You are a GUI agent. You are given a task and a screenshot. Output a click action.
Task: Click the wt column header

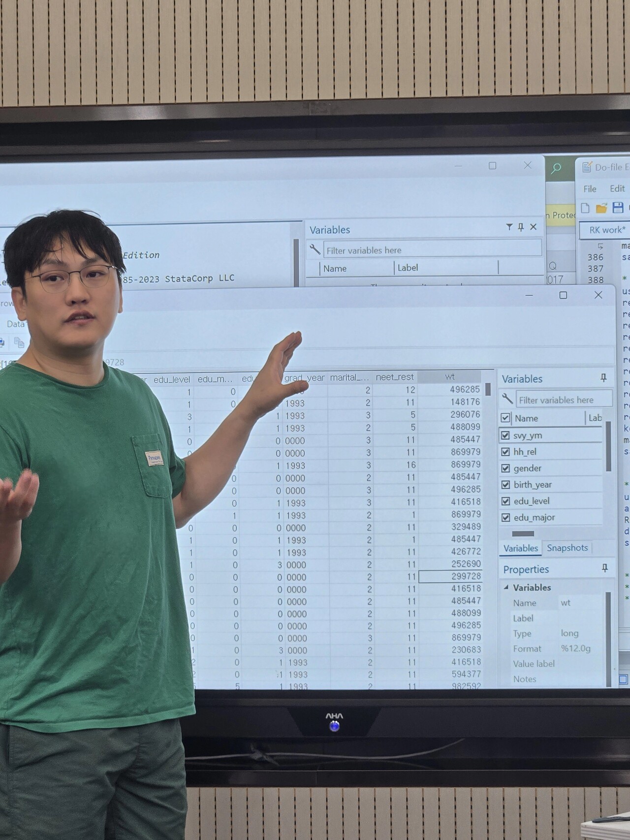coord(449,377)
